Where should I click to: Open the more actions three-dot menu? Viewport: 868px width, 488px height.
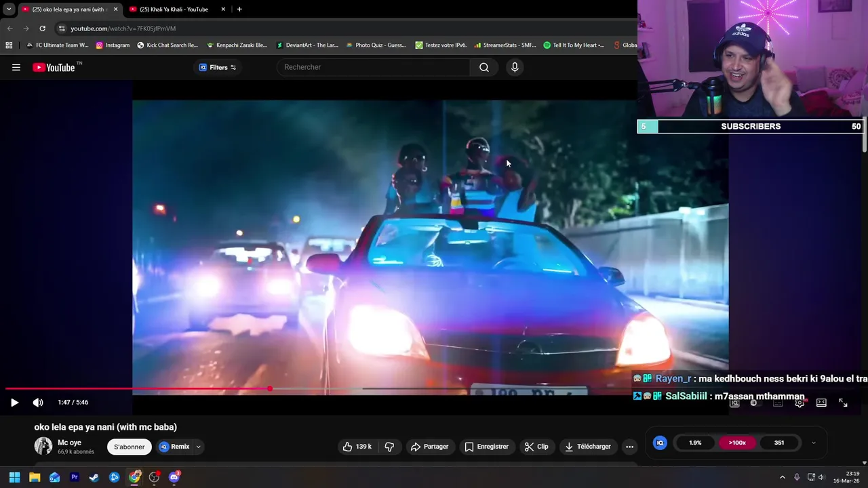629,447
